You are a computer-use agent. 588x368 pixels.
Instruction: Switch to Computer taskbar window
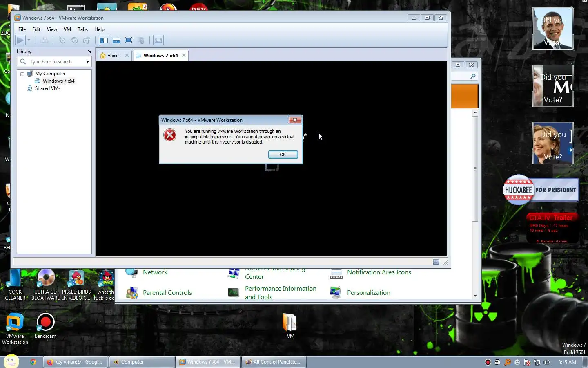[142, 362]
